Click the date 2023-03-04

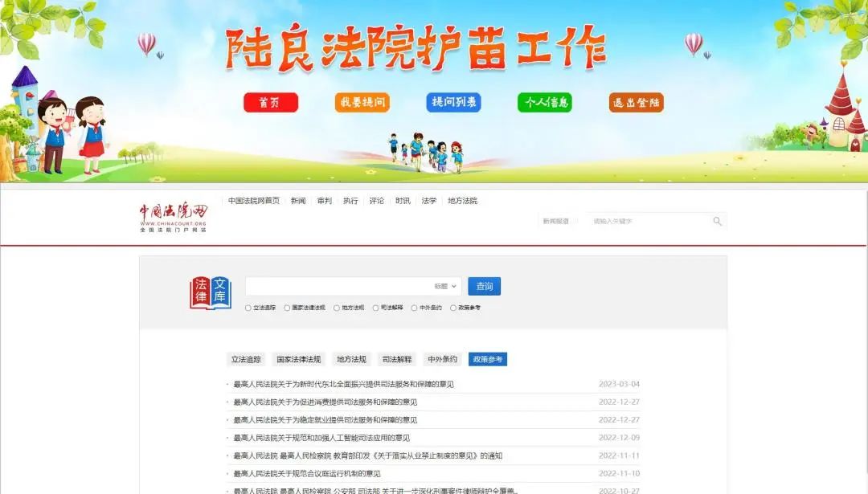[x=619, y=384]
